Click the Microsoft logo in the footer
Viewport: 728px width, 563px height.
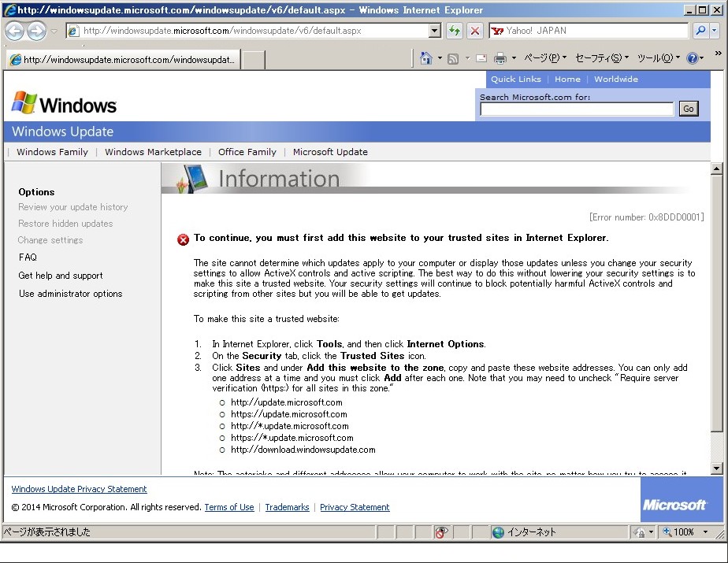point(674,505)
